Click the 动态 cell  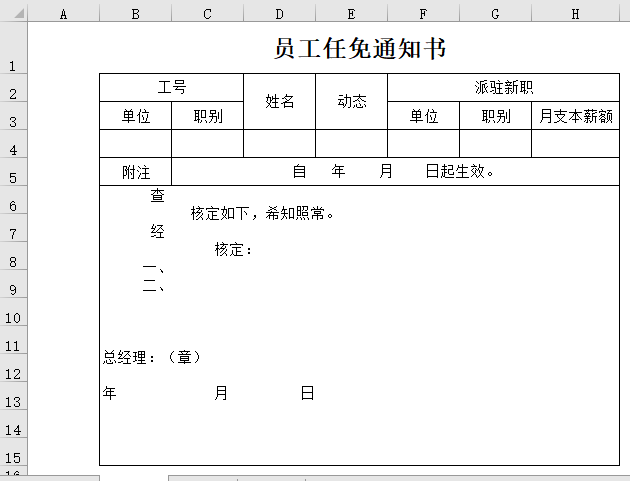pos(351,102)
